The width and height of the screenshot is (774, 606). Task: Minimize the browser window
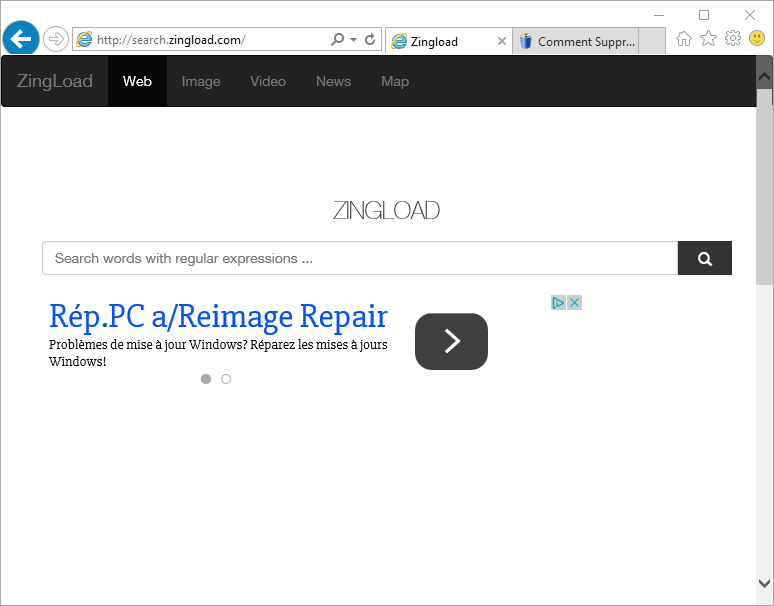coord(659,15)
